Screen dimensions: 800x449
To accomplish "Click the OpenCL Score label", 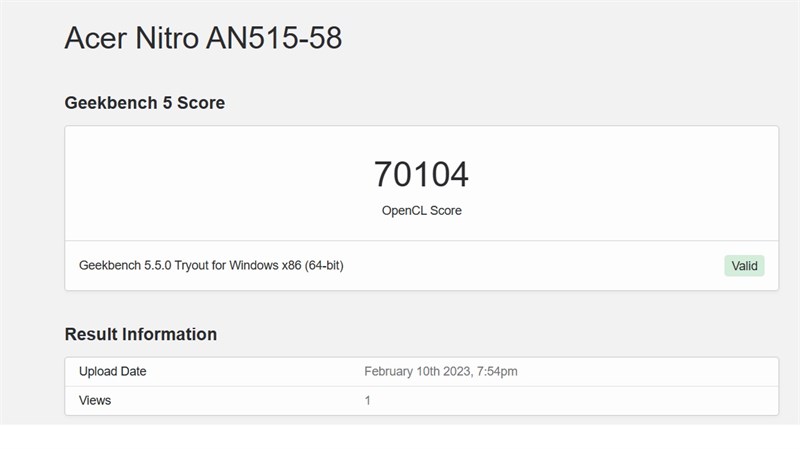I will pyautogui.click(x=421, y=210).
